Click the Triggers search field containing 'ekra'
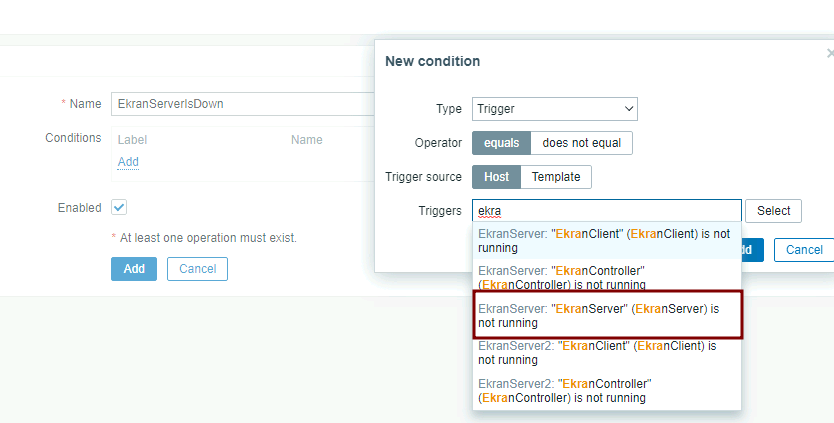The width and height of the screenshot is (834, 423). coord(606,211)
